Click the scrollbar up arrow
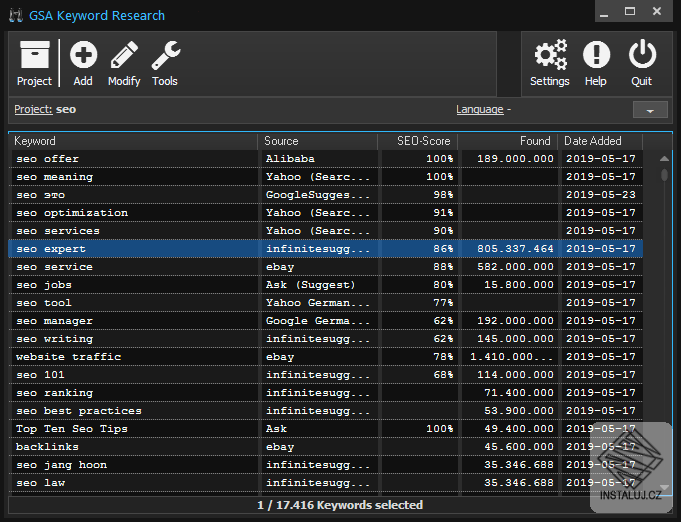681x522 pixels. click(664, 159)
